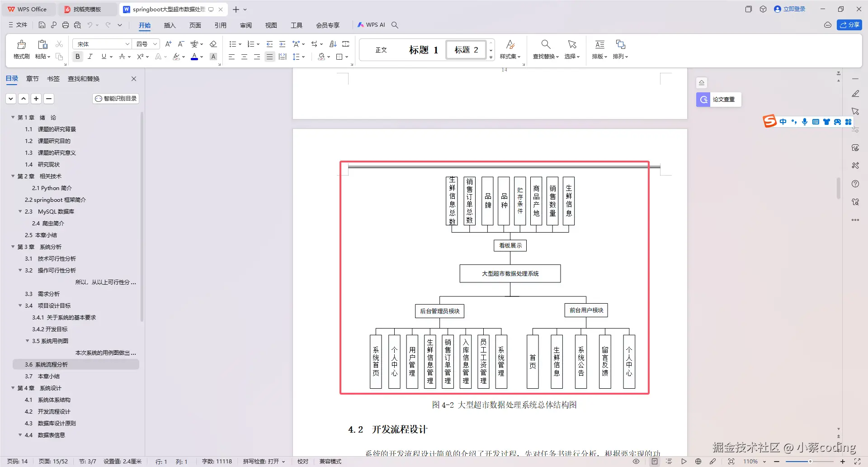Clear formatting with the eraser icon
The width and height of the screenshot is (868, 467).
pos(213,44)
